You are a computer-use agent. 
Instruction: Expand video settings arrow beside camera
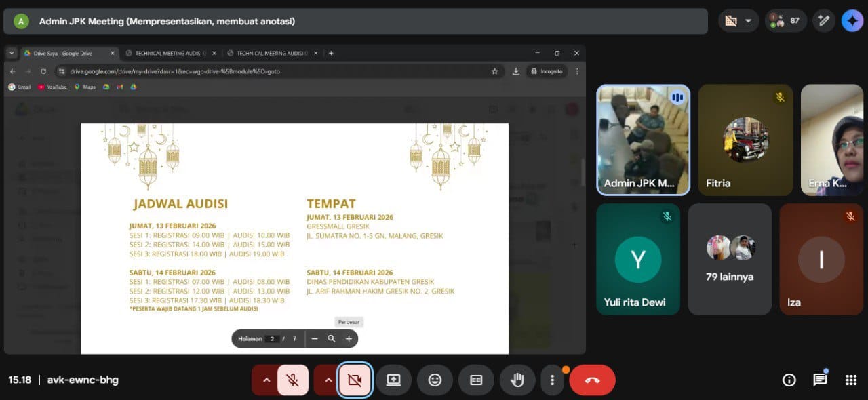pos(328,380)
